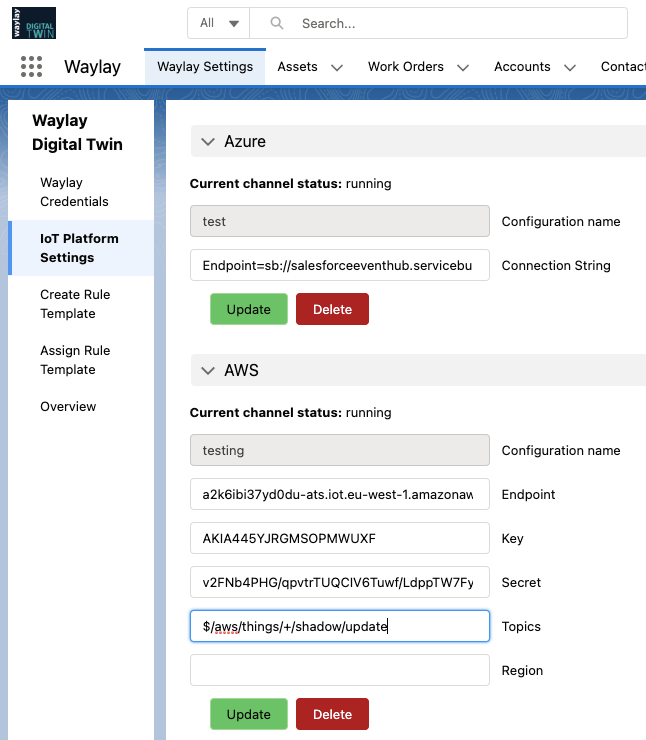Click the empty AWS Region field
Screen dimensions: 646x740
coord(340,670)
